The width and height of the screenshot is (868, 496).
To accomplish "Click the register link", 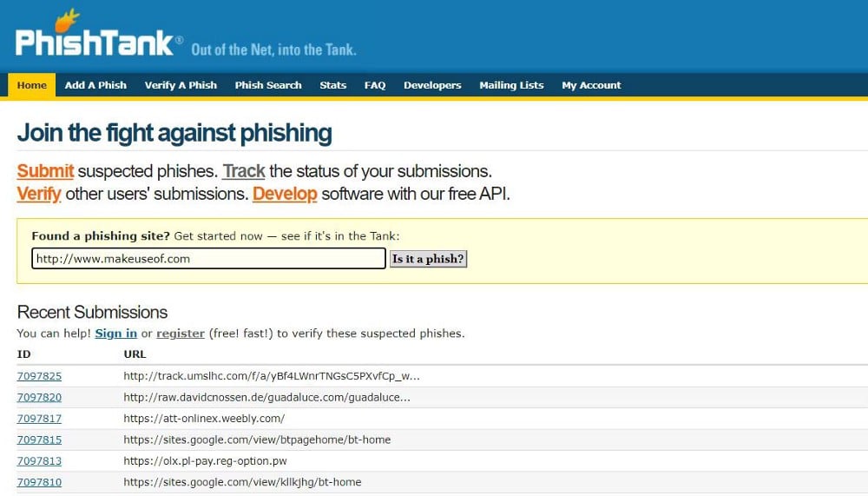I will [181, 334].
